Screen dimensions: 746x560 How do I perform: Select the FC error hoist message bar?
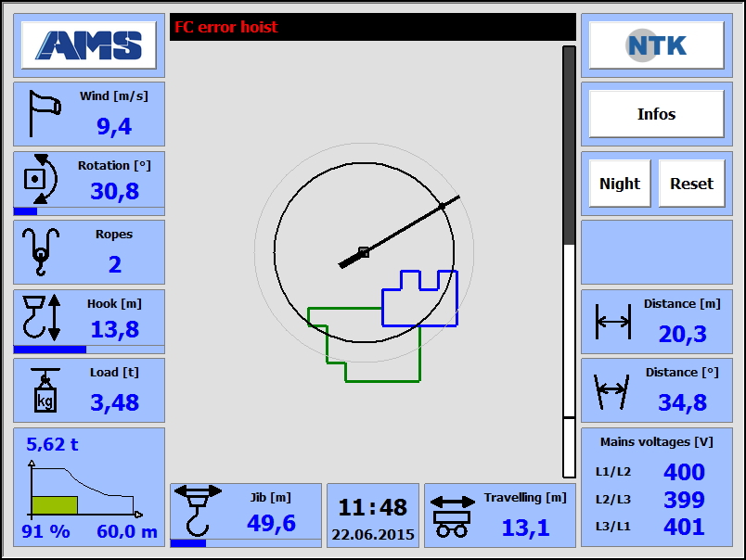click(x=373, y=27)
